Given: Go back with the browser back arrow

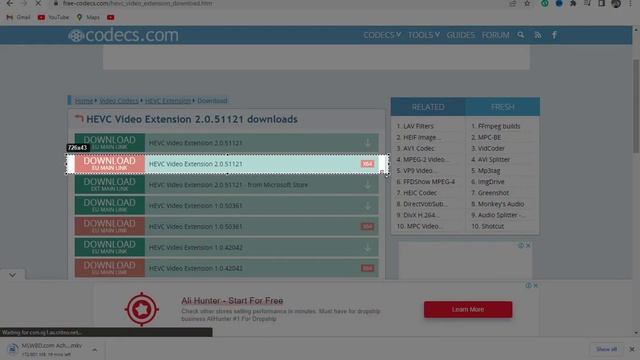Looking at the screenshot, I should click(9, 3).
